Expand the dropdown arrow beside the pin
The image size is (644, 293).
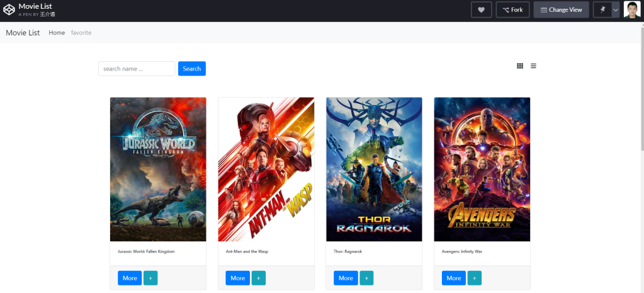click(616, 10)
